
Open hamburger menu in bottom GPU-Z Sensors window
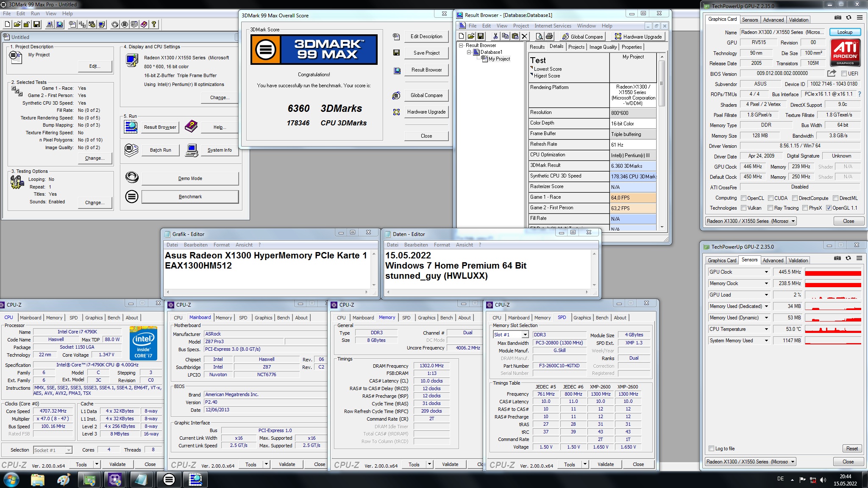(x=859, y=258)
